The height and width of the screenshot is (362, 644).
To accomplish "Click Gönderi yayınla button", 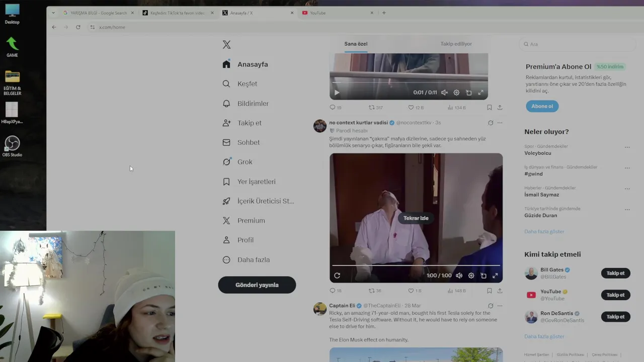I will coord(257,285).
